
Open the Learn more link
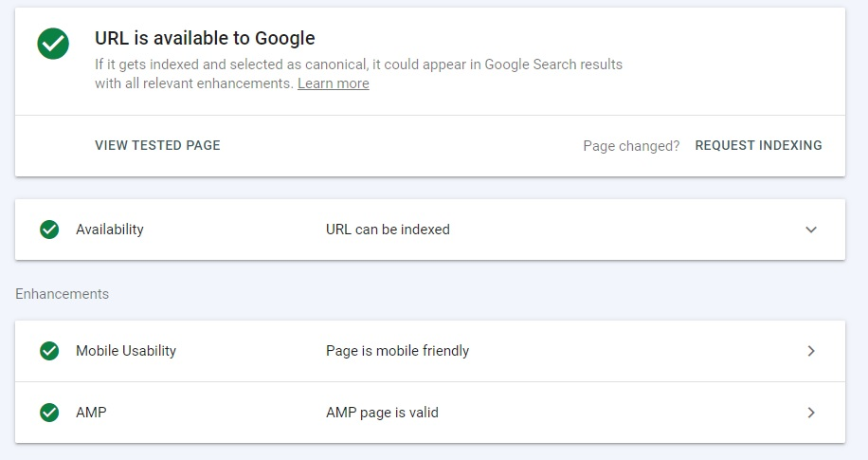[x=333, y=83]
